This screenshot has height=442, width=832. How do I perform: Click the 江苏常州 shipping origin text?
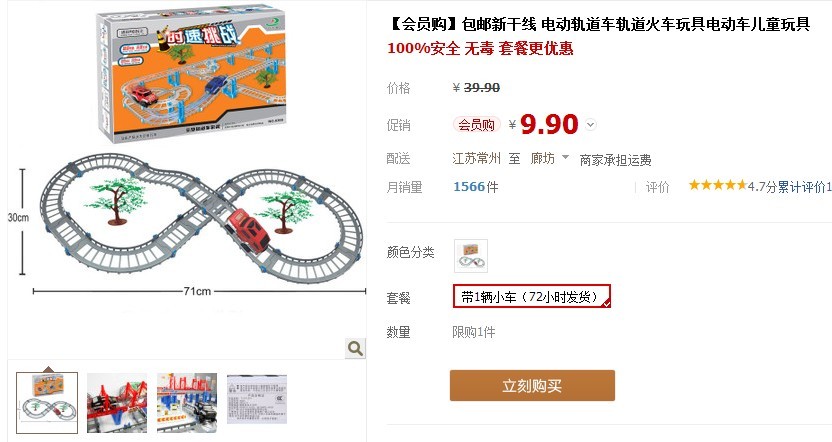(x=476, y=158)
